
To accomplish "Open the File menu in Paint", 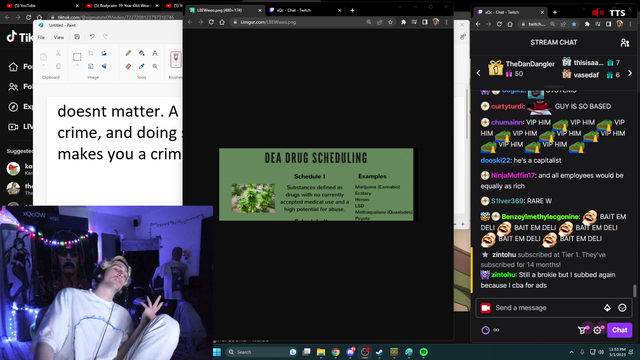I will (41, 37).
